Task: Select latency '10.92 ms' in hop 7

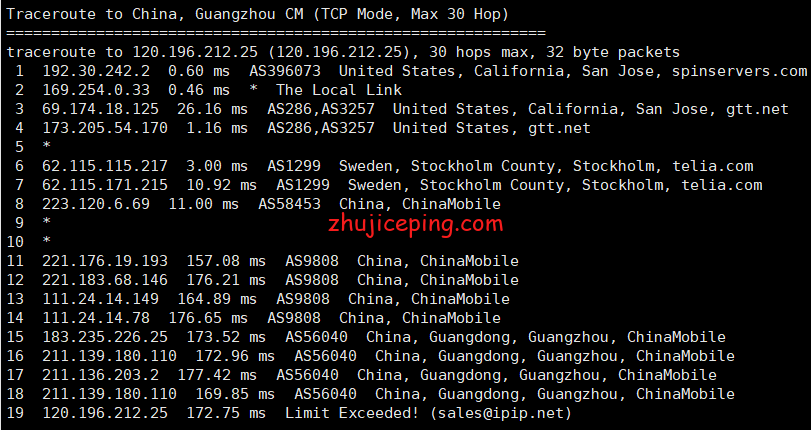Action: pyautogui.click(x=221, y=185)
